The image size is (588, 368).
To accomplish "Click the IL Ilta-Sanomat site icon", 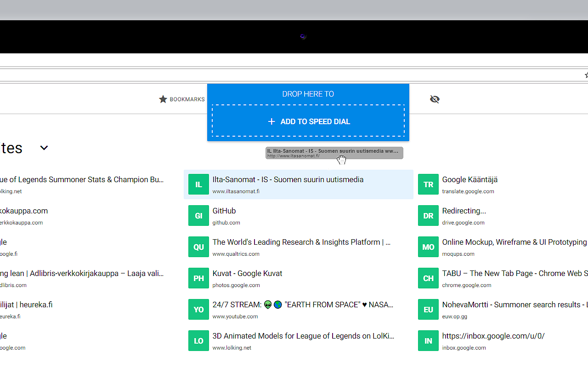I will pos(198,184).
